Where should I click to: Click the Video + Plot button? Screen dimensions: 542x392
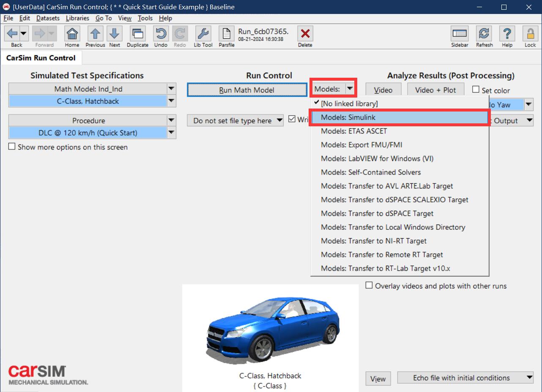coord(435,90)
